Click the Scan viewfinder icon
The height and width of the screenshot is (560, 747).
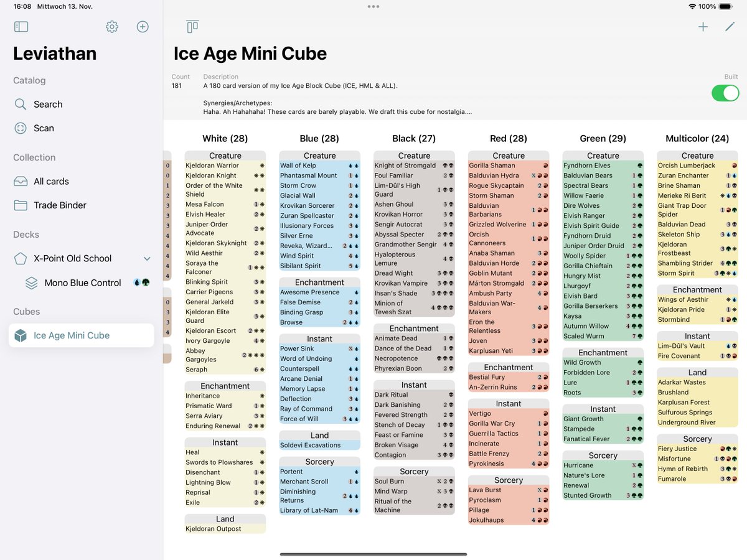tap(21, 128)
